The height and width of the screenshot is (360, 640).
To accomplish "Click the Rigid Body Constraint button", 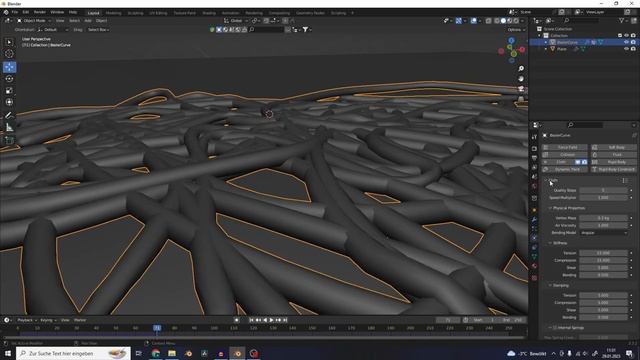I will pyautogui.click(x=613, y=169).
